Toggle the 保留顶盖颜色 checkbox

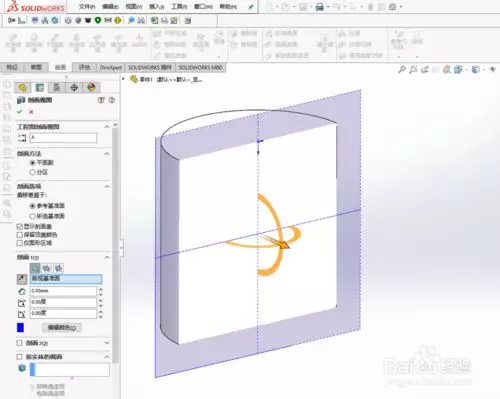click(x=20, y=235)
